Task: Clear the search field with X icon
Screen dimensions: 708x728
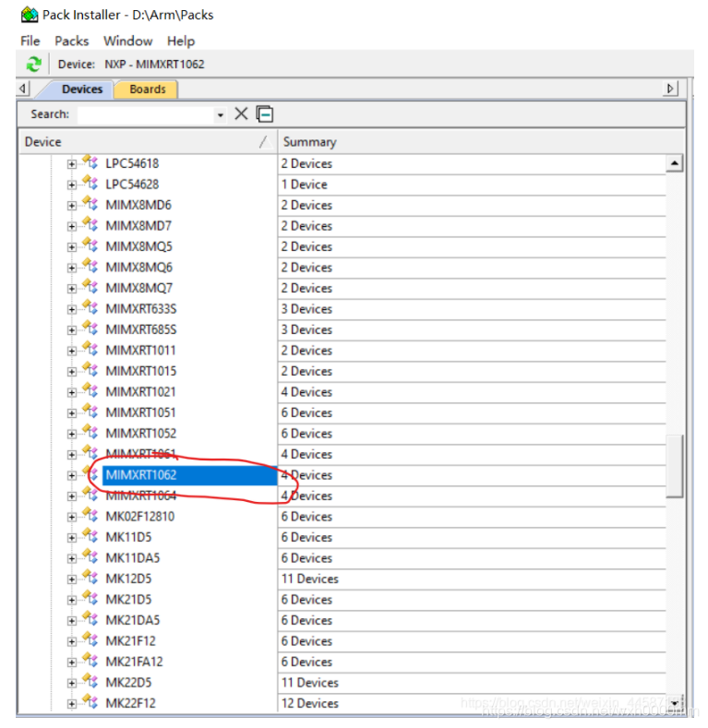Action: (241, 113)
